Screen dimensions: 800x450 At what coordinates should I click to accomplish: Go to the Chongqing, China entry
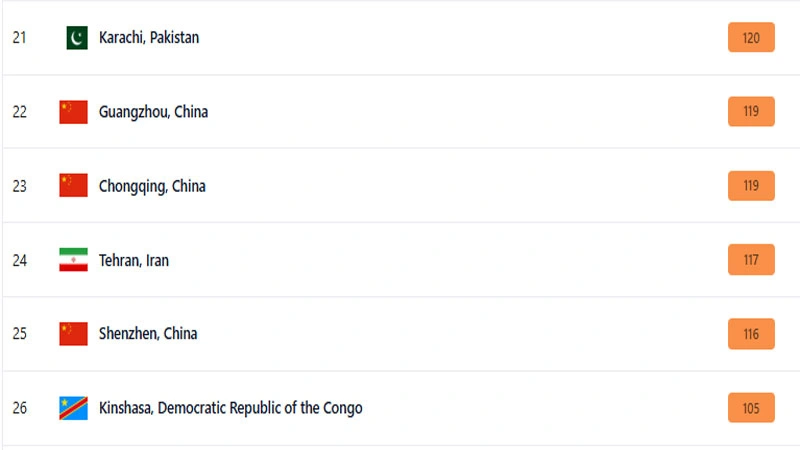[152, 186]
